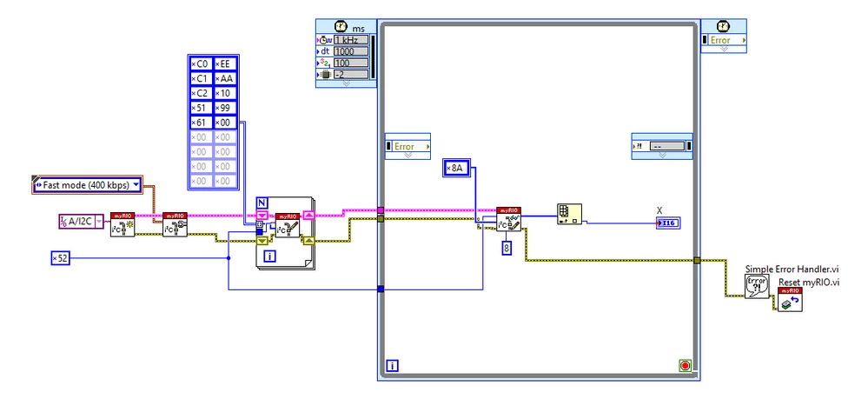Click the numeric constant 8

click(x=507, y=249)
